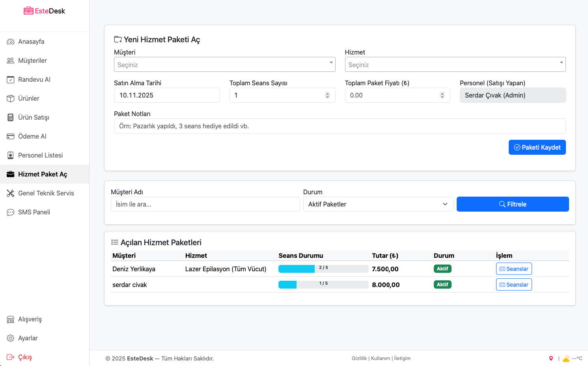Focus the Paket Notları text field
588x366 pixels.
pos(340,126)
